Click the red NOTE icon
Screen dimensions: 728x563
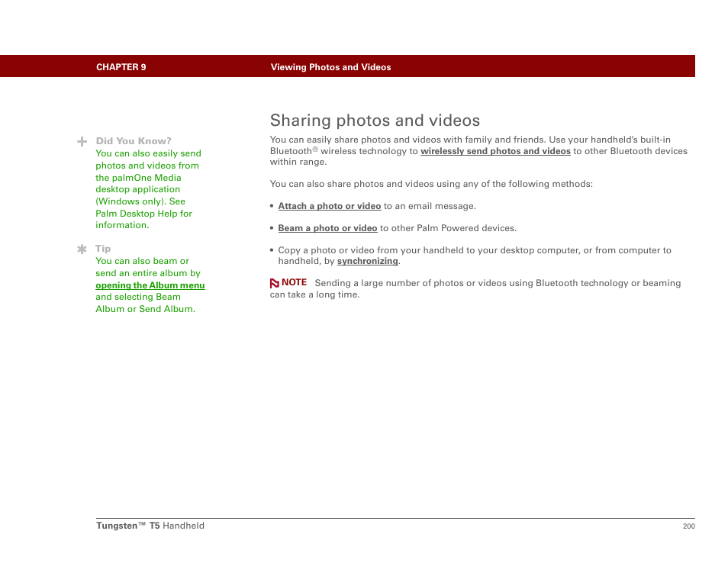pos(275,283)
